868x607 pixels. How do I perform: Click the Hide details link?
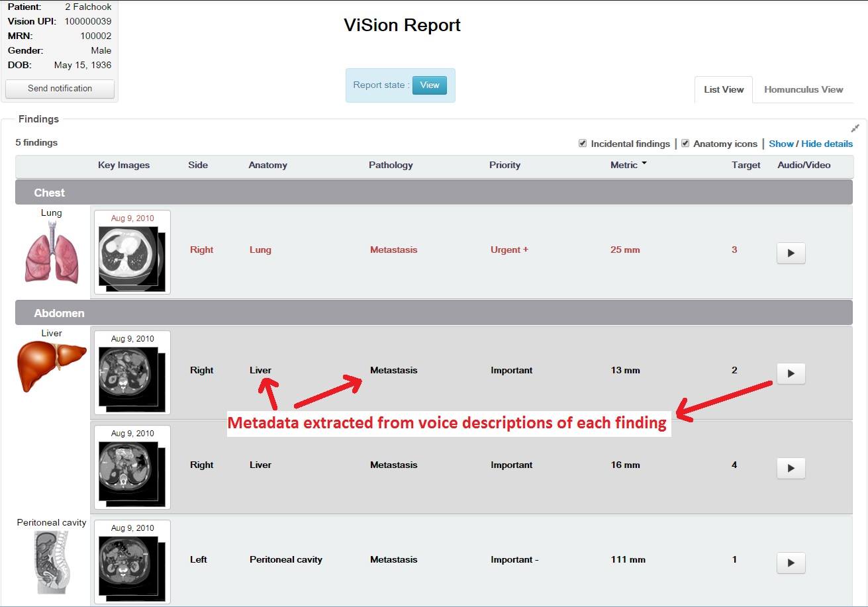pos(827,144)
